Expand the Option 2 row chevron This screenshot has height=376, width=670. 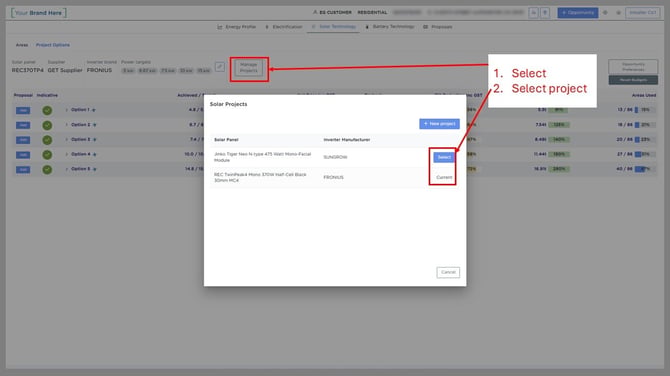(67, 125)
